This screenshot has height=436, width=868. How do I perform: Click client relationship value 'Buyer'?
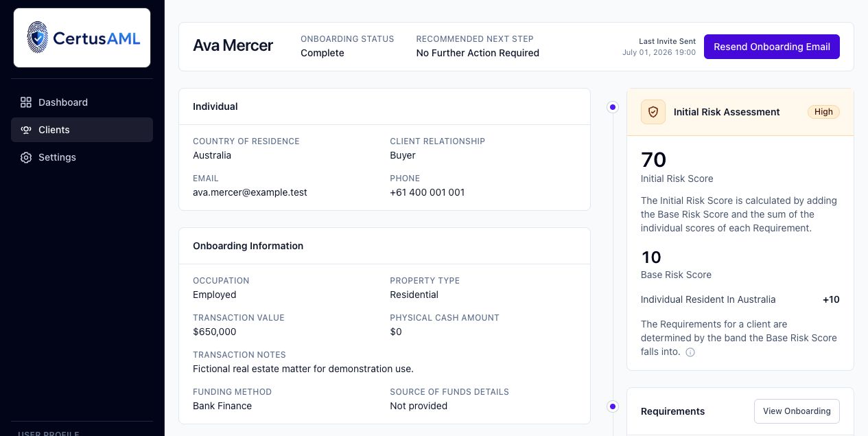[x=403, y=155]
